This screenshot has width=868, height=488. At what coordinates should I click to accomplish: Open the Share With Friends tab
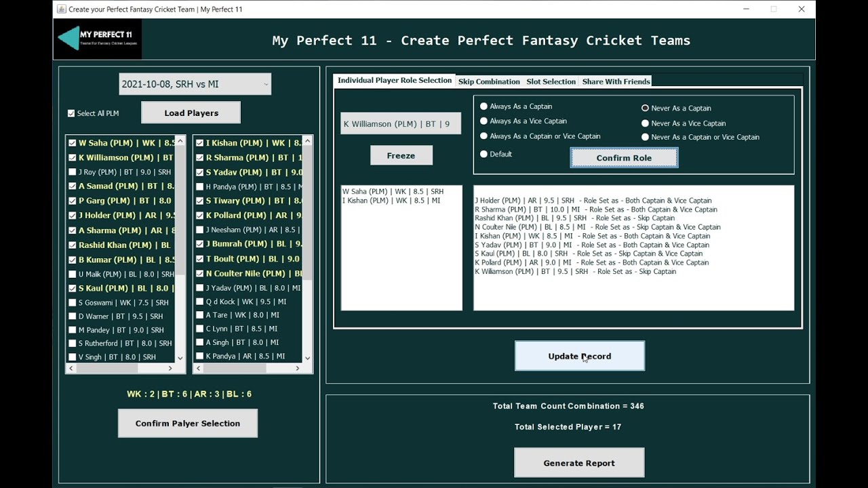[616, 81]
